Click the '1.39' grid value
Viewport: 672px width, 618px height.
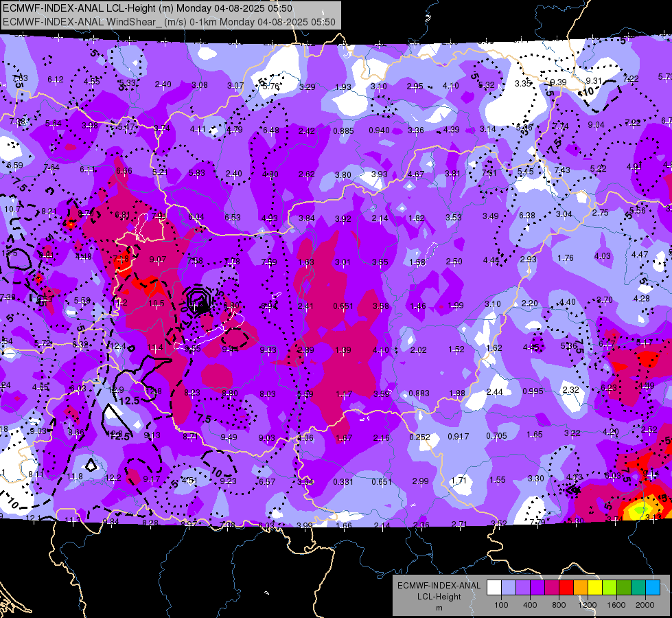coord(343,350)
